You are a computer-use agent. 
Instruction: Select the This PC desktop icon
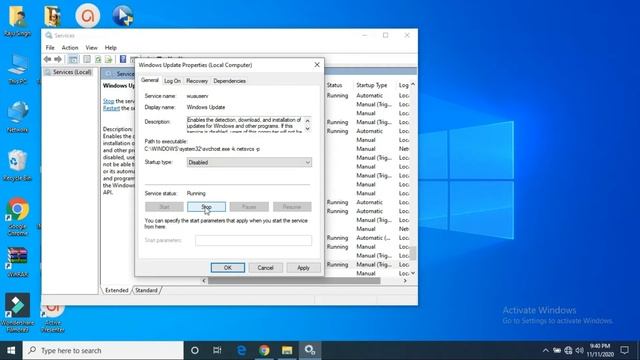[x=18, y=69]
